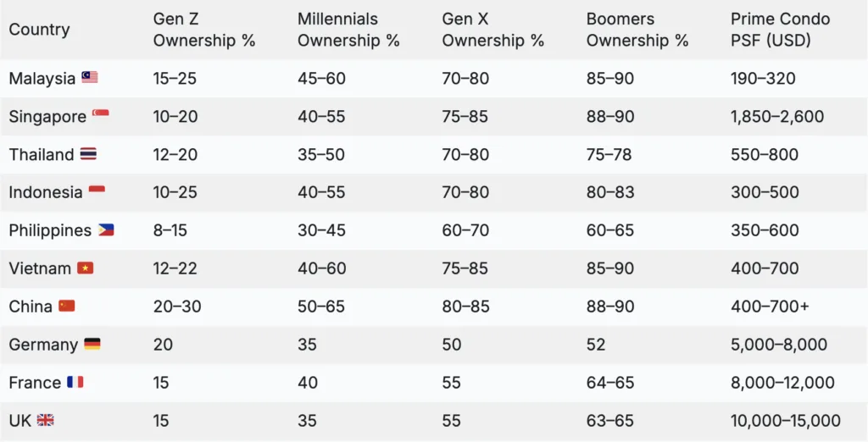Click the Philippines flag icon

(106, 229)
